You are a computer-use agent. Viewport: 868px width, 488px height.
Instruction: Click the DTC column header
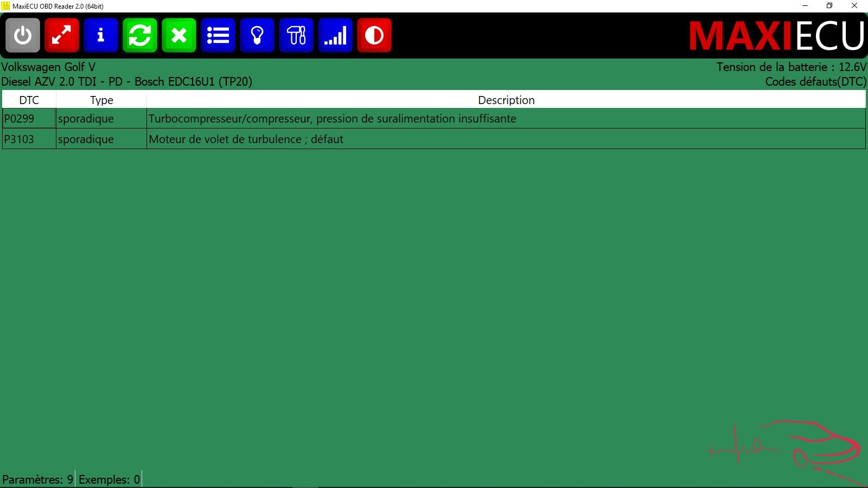pos(29,100)
